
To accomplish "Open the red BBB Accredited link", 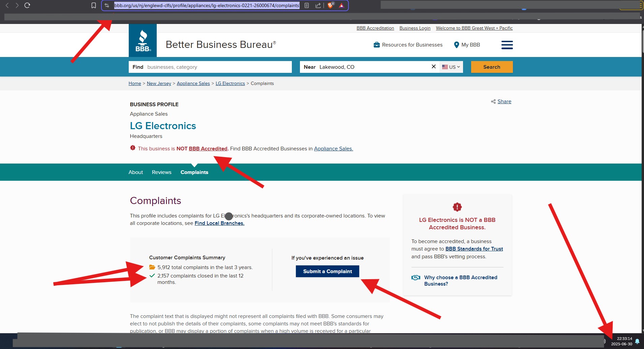I will click(x=208, y=148).
